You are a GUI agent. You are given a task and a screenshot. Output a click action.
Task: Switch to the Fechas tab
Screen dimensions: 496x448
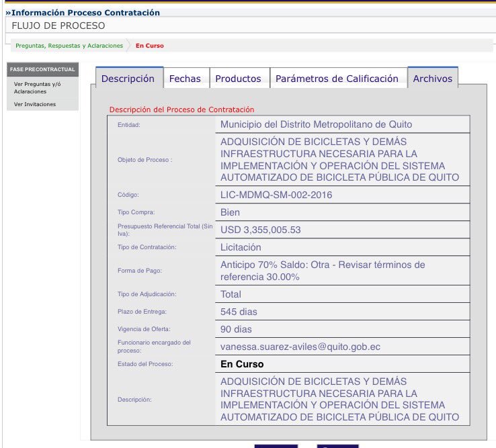pos(185,79)
